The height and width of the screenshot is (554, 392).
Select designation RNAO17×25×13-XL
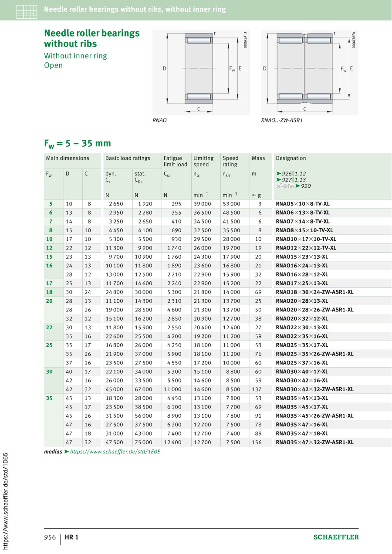coord(302,283)
